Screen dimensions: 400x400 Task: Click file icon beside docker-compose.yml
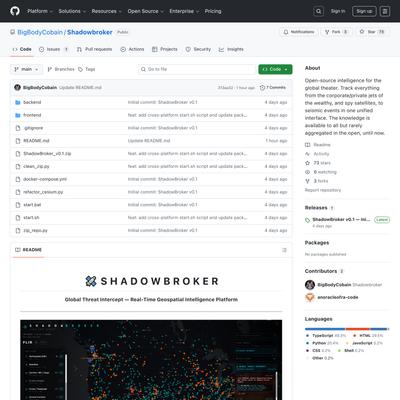[x=18, y=179]
